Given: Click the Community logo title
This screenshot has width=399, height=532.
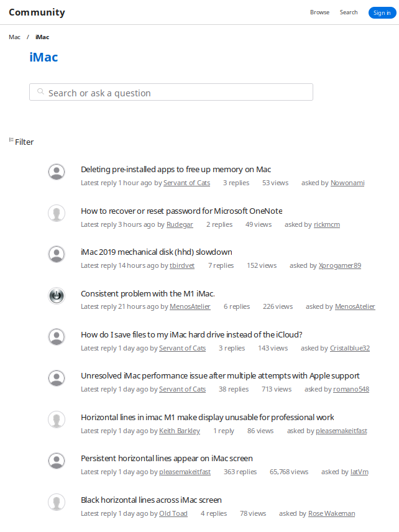Looking at the screenshot, I should pyautogui.click(x=37, y=12).
